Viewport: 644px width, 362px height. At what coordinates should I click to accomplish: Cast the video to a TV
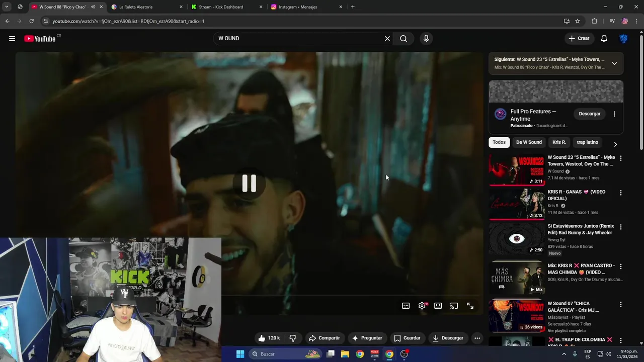coord(454,306)
